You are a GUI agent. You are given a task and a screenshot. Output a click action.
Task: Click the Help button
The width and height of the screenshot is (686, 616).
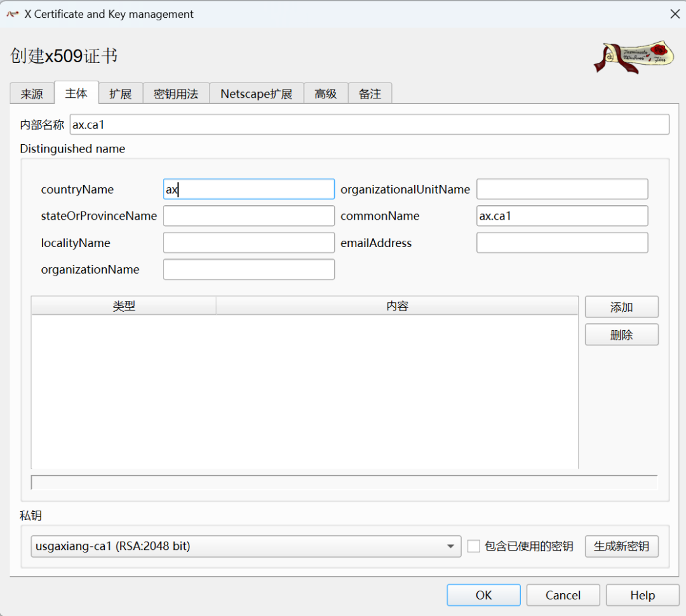tap(643, 595)
